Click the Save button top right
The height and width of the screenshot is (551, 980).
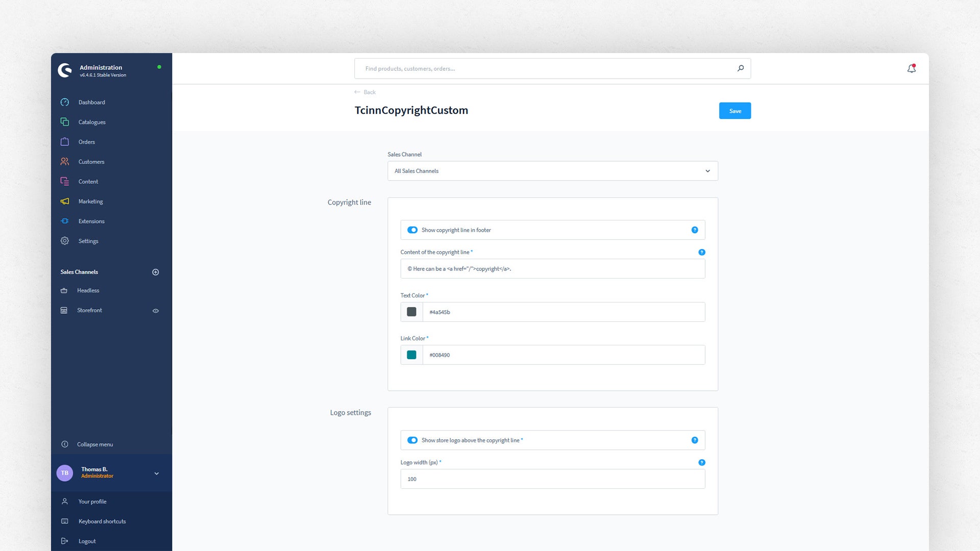(x=736, y=110)
